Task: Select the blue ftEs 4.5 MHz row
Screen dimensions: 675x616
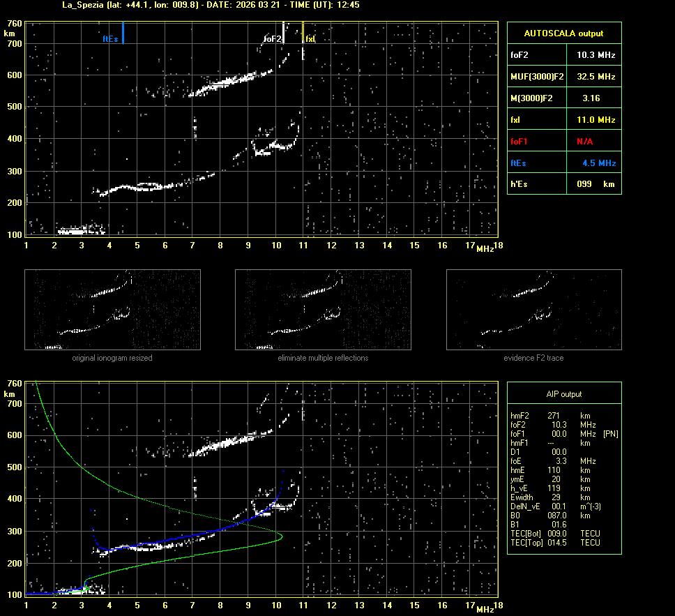Action: (563, 163)
